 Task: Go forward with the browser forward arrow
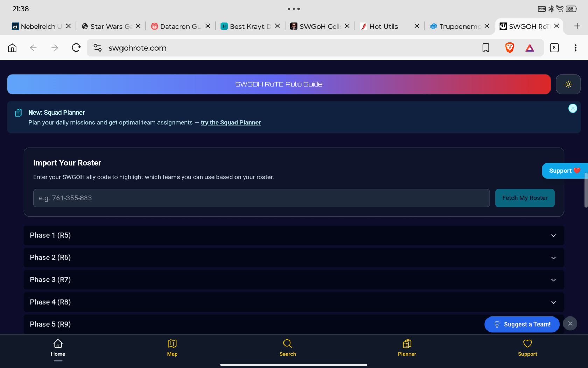pyautogui.click(x=55, y=48)
